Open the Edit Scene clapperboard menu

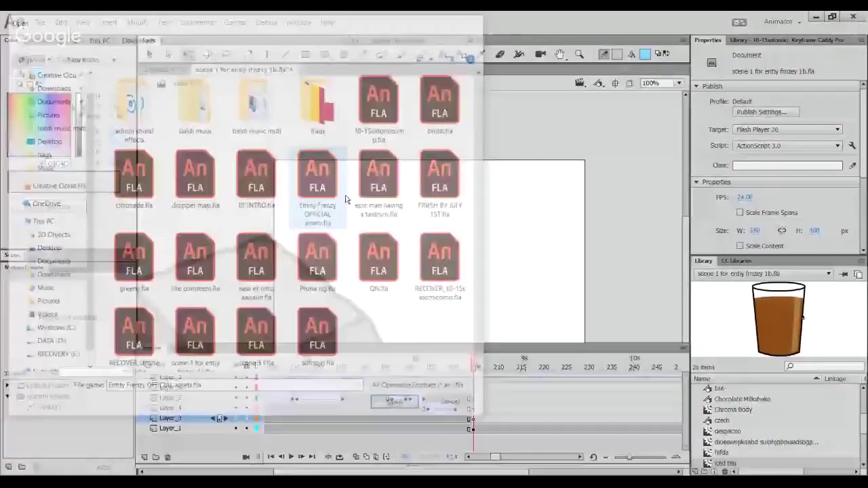(580, 83)
